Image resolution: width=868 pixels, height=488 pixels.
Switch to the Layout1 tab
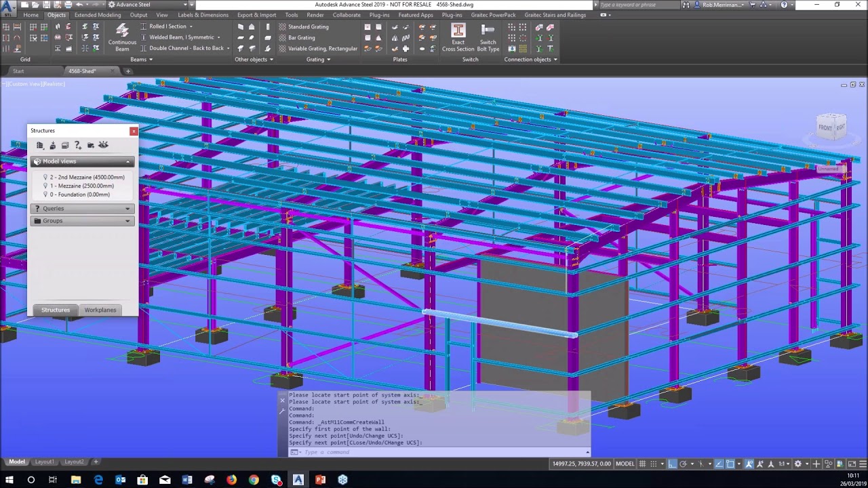point(45,462)
